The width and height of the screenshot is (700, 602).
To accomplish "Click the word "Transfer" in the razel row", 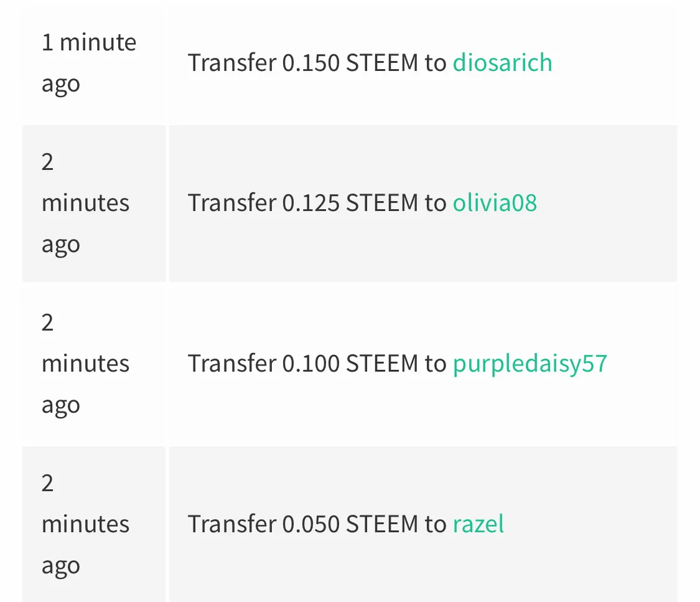I will (x=232, y=524).
